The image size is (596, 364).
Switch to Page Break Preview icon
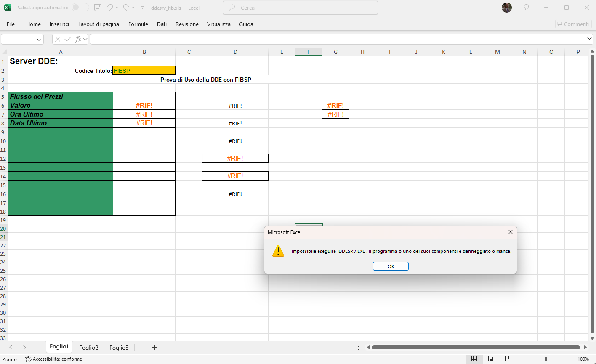tap(508, 359)
